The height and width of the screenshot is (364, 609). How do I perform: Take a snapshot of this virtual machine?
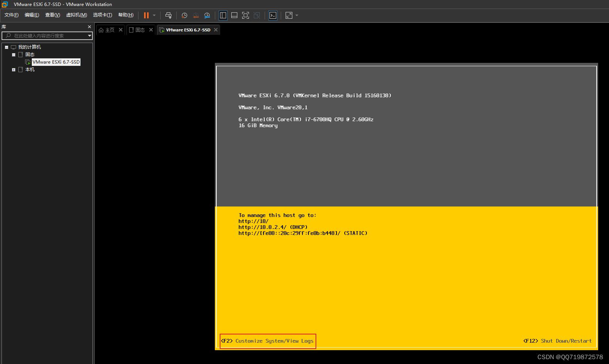click(x=185, y=15)
